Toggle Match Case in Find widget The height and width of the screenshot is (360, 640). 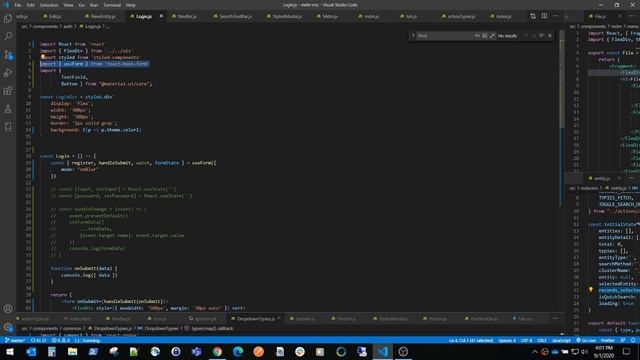477,36
